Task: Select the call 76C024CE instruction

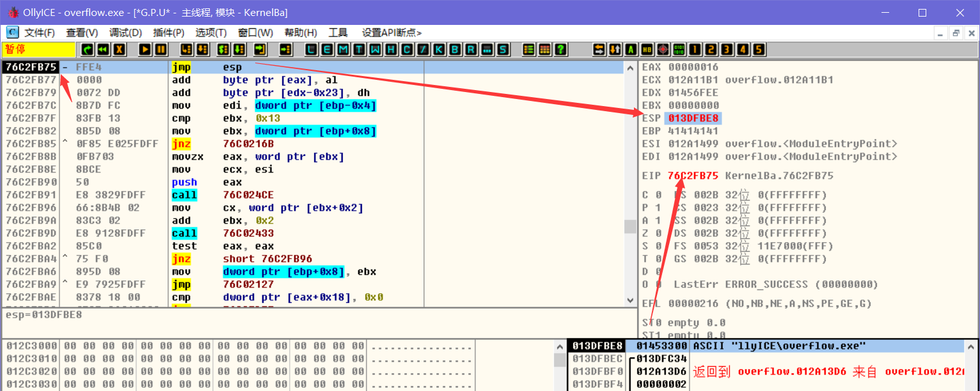Action: pos(312,195)
